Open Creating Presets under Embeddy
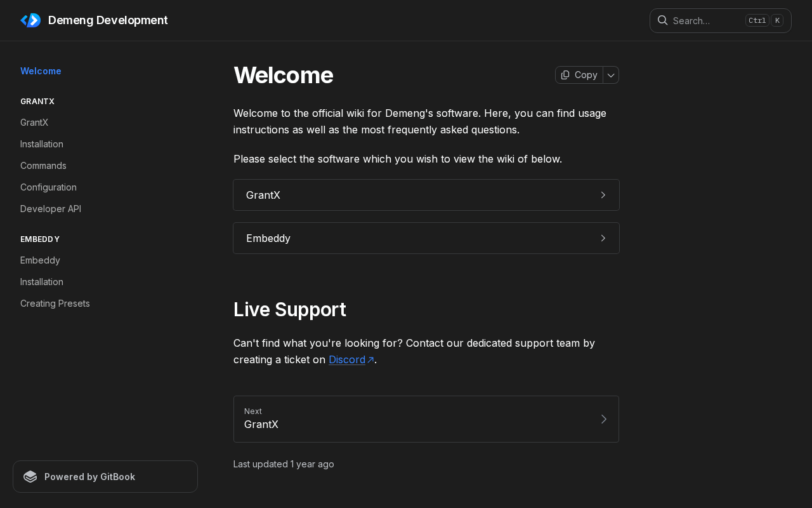The height and width of the screenshot is (508, 812). (55, 304)
